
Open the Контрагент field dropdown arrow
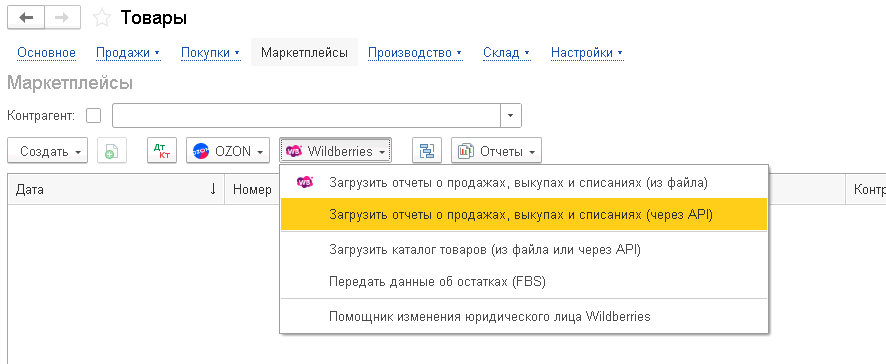click(511, 115)
